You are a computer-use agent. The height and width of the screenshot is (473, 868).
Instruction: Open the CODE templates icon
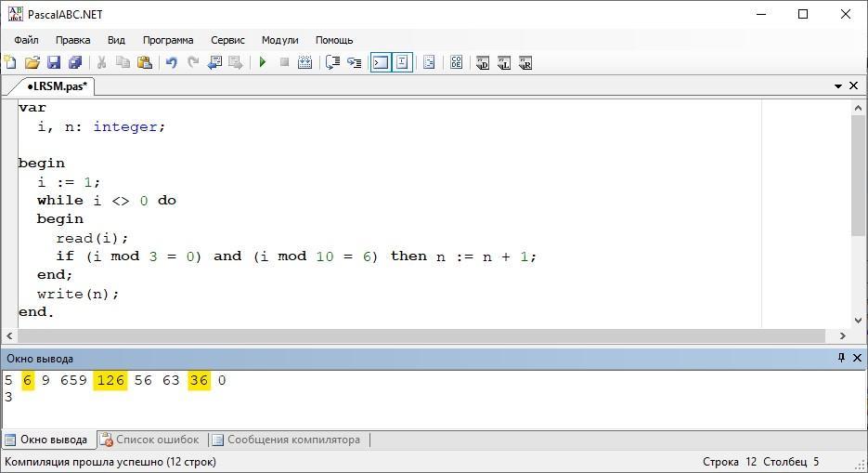tap(456, 62)
